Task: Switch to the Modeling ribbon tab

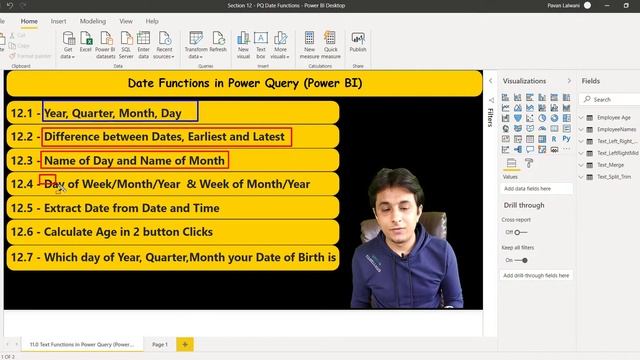Action: pos(93,21)
